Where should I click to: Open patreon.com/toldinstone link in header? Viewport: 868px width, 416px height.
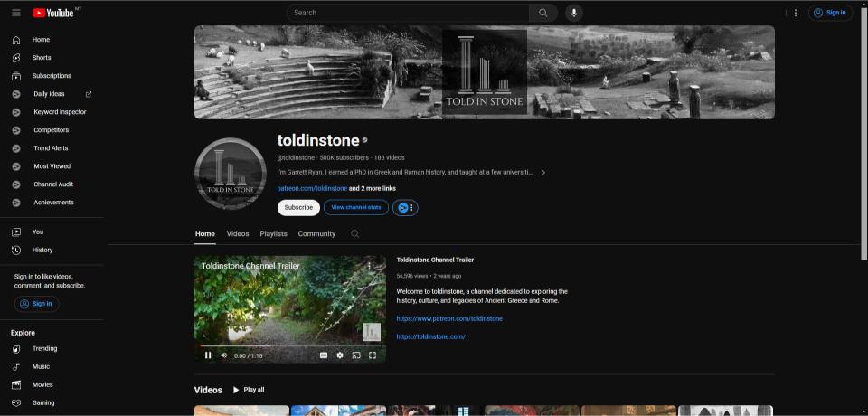tap(312, 188)
